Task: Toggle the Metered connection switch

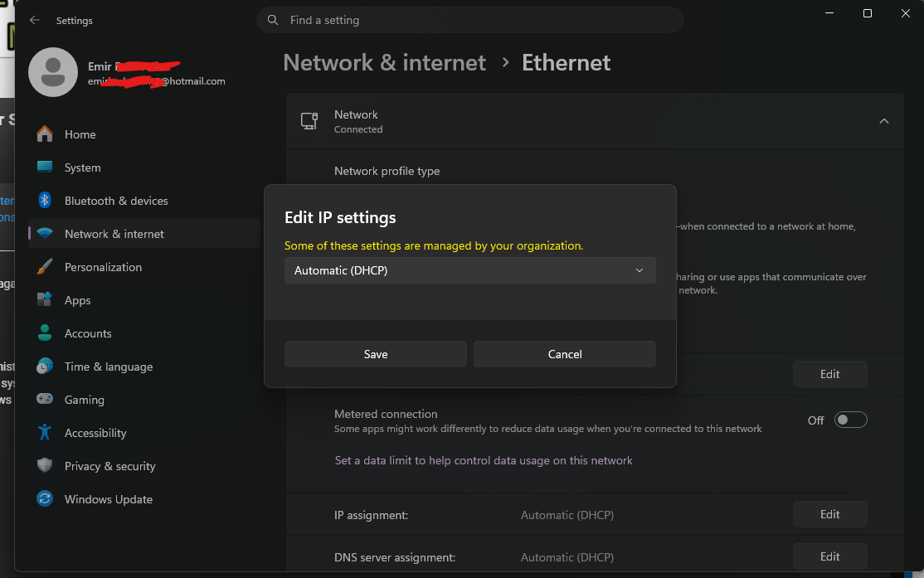Action: [x=850, y=420]
